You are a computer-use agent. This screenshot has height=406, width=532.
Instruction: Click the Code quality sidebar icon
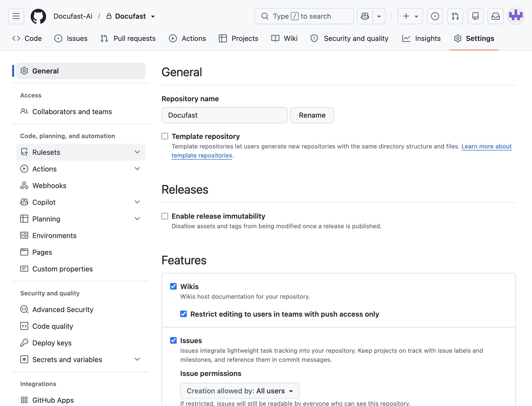coord(24,326)
